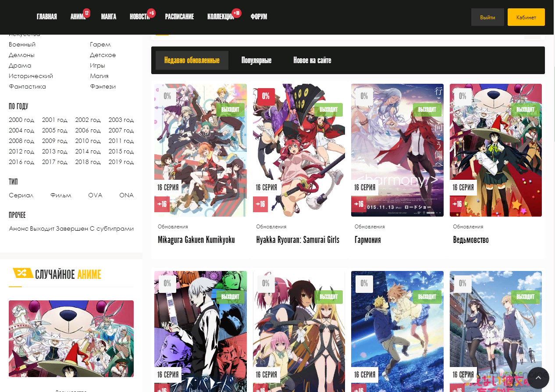This screenshot has width=555, height=392.
Task: Click the scroll-to-top arrow button
Action: tap(538, 378)
